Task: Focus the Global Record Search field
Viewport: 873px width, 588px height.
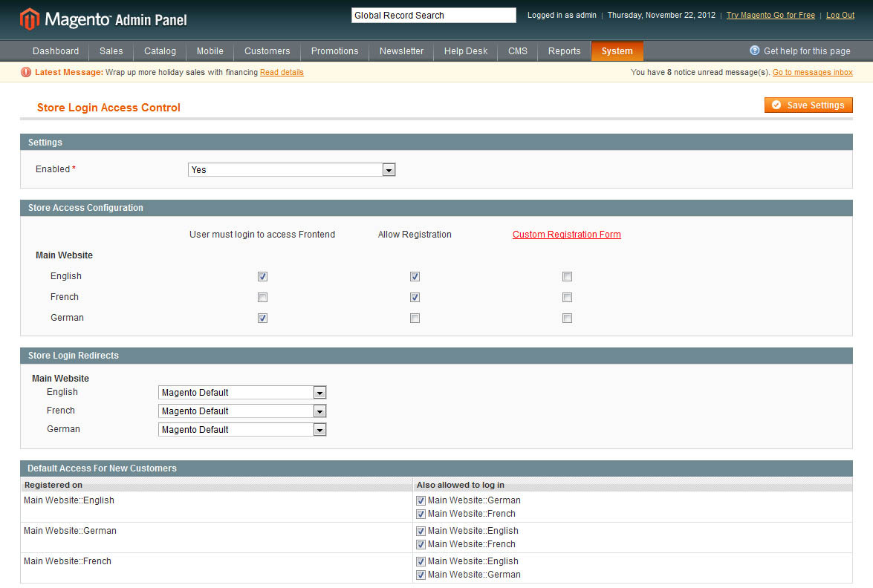Action: point(434,15)
